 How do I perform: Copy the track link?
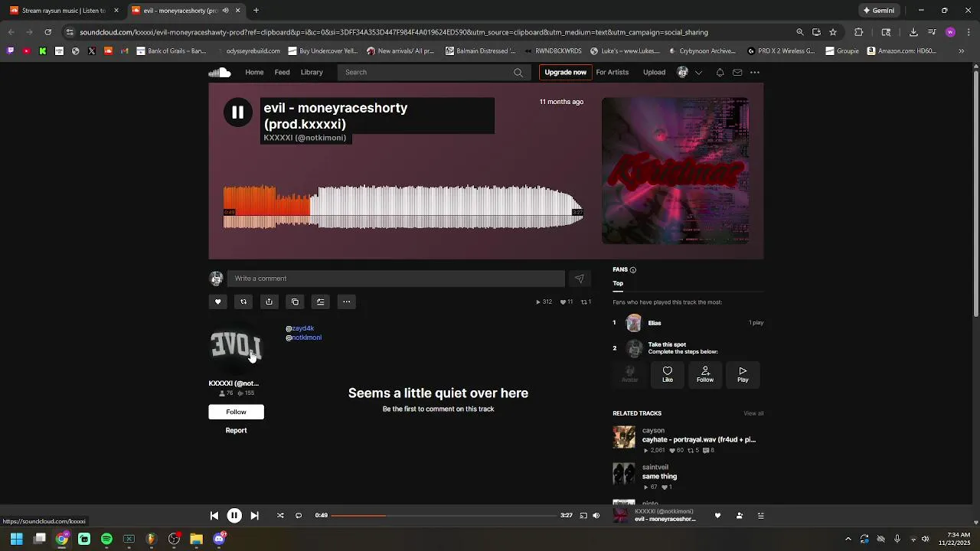295,302
